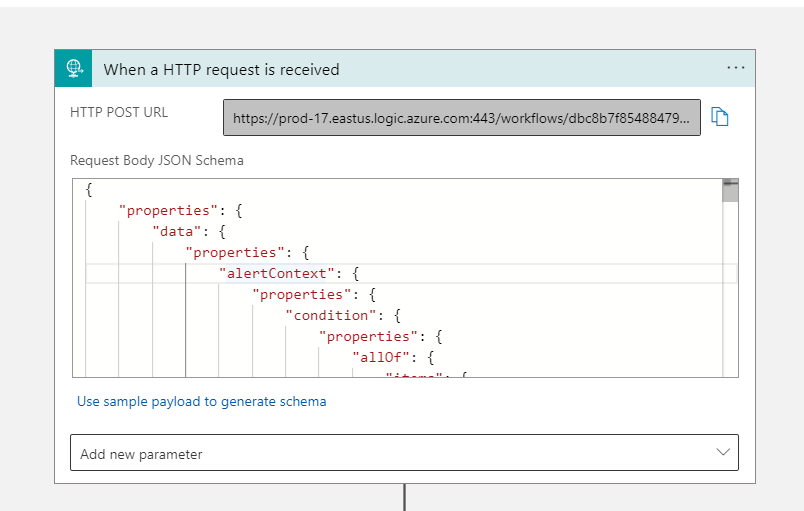Image resolution: width=804 pixels, height=511 pixels.
Task: Click the "properties" key under "condition"
Action: (x=366, y=336)
